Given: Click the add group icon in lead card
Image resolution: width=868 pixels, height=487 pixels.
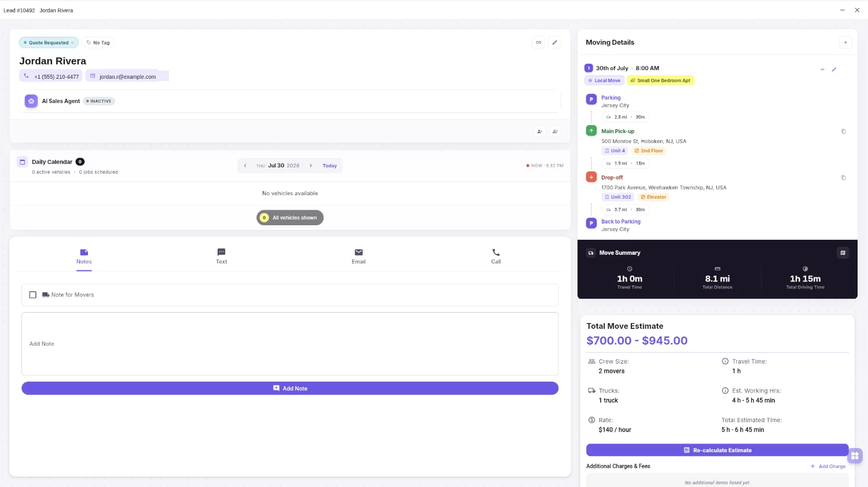Looking at the screenshot, I should point(555,131).
